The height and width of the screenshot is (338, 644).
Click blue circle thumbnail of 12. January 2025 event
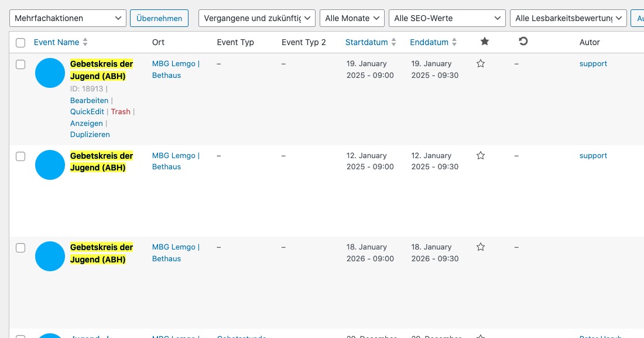[50, 165]
